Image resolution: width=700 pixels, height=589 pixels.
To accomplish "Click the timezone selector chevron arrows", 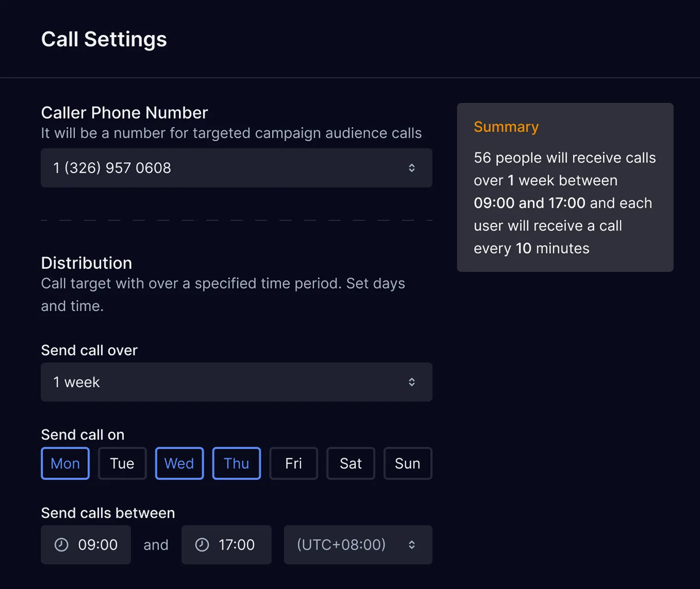I will (x=412, y=545).
